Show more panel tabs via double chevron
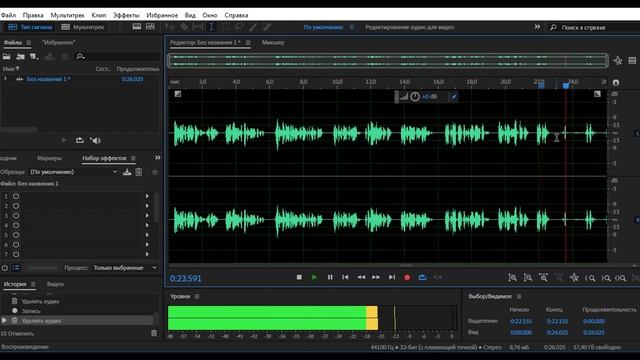 point(158,158)
